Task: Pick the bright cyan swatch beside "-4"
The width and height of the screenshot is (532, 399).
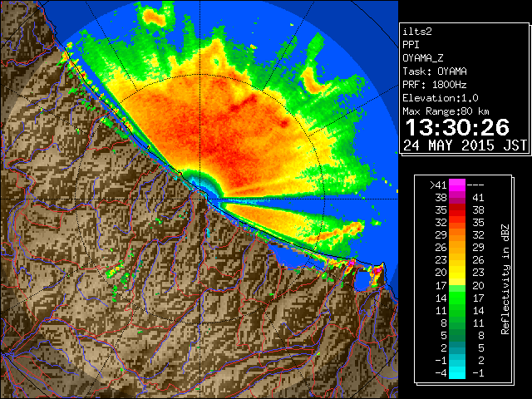Action: [457, 373]
